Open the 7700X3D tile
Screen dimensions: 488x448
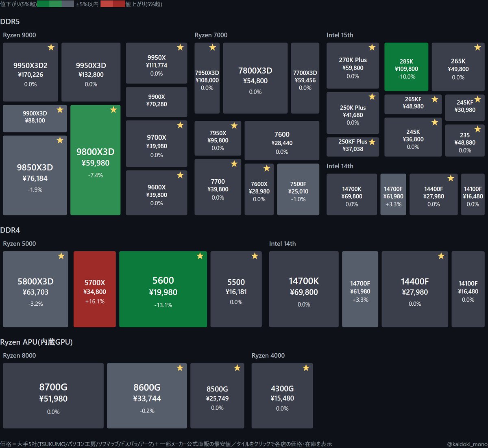click(305, 78)
